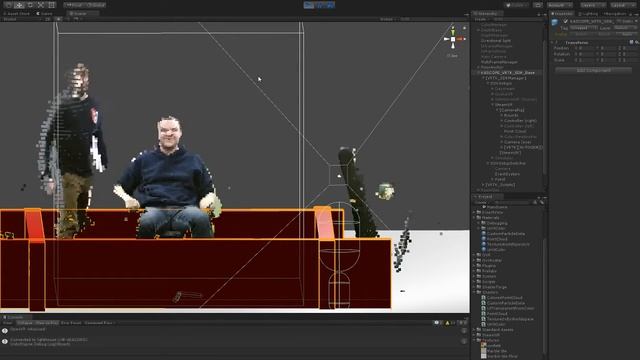Switch to the Asset Store tab
Viewport: 640px width, 360px height.
click(17, 13)
